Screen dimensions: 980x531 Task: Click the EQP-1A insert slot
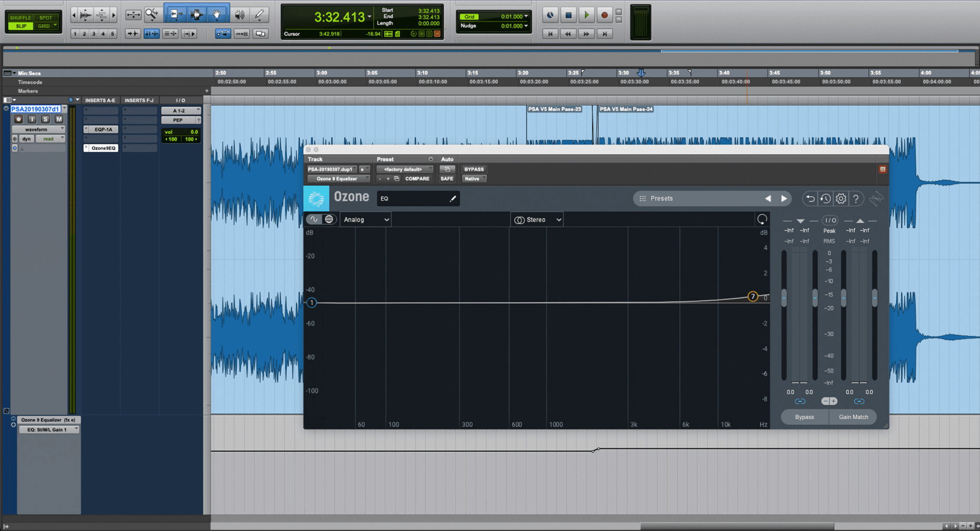(x=101, y=129)
